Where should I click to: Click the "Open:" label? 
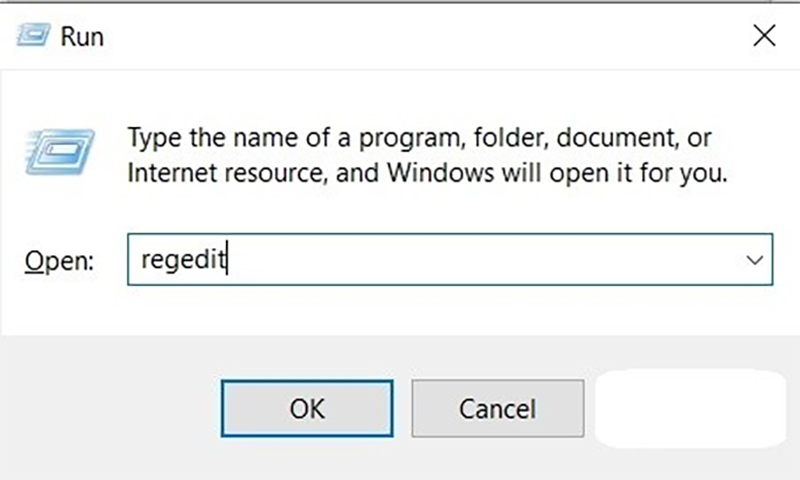coord(59,261)
